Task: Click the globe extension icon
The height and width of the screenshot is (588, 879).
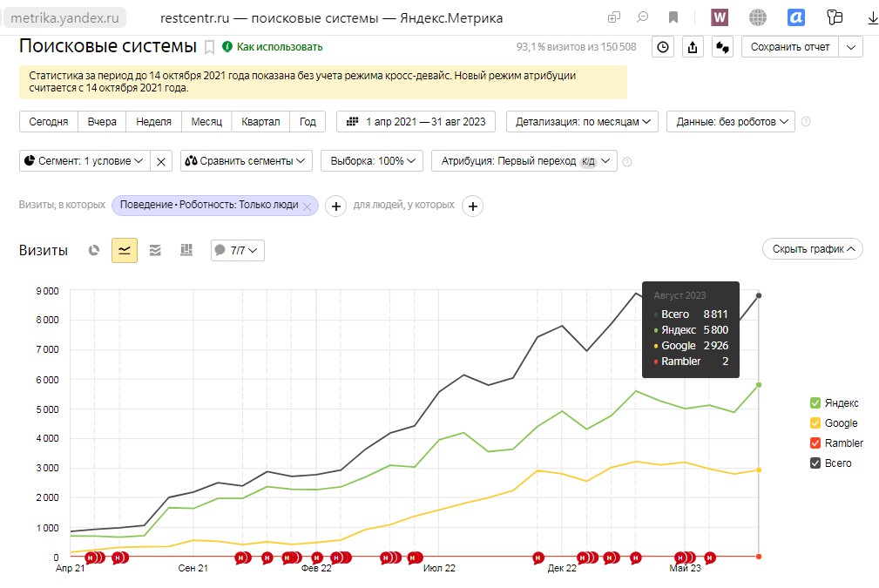Action: 757,18
